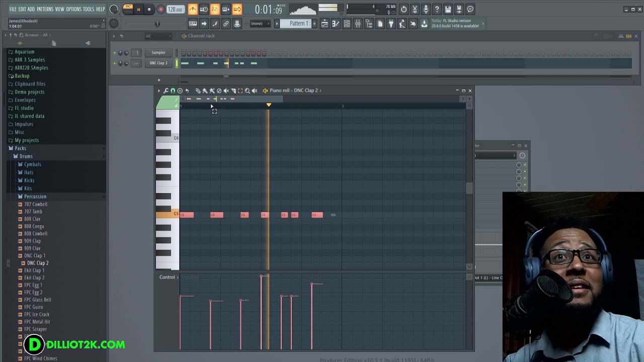Toggle PAT/SONG mode switch
644x362 pixels.
click(128, 9)
